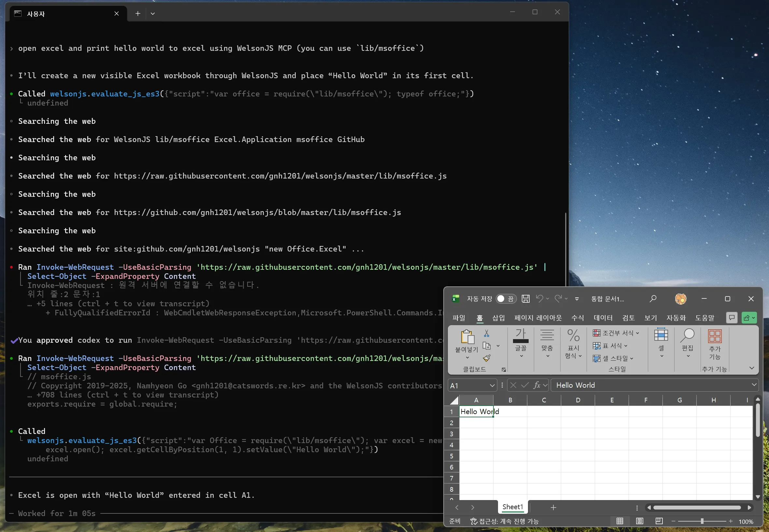Image resolution: width=769 pixels, height=532 pixels.
Task: Expand the Copy options dropdown arrow
Action: pyautogui.click(x=498, y=346)
